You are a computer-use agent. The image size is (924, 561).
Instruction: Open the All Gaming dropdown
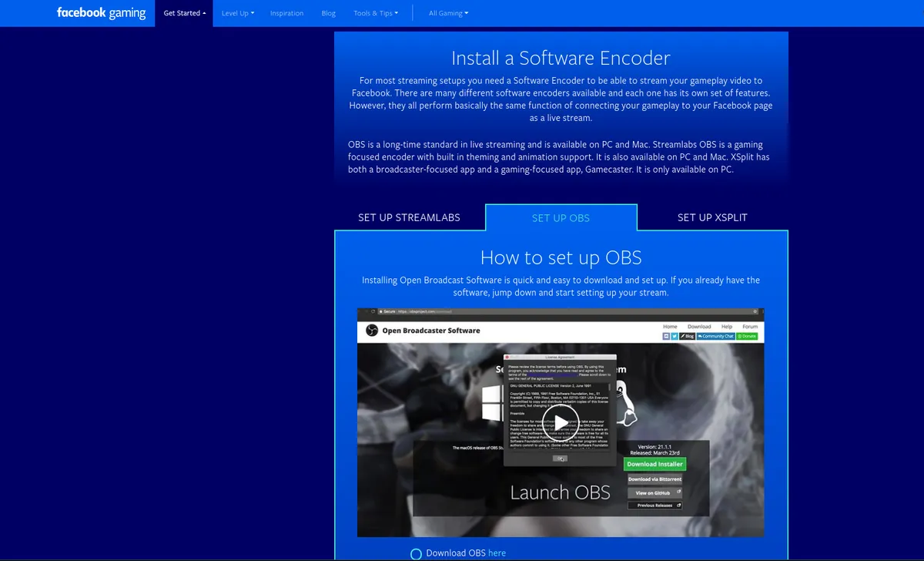(448, 13)
